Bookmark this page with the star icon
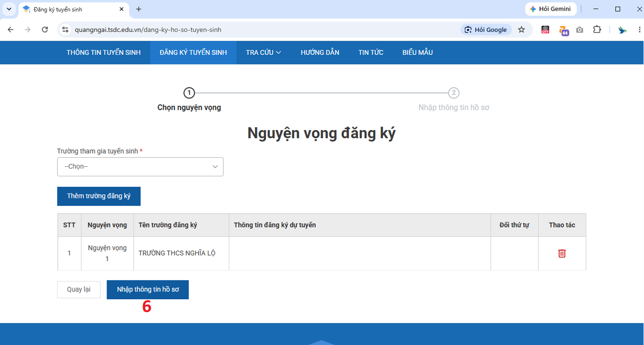Viewport: 644px width, 345px height. tap(522, 30)
